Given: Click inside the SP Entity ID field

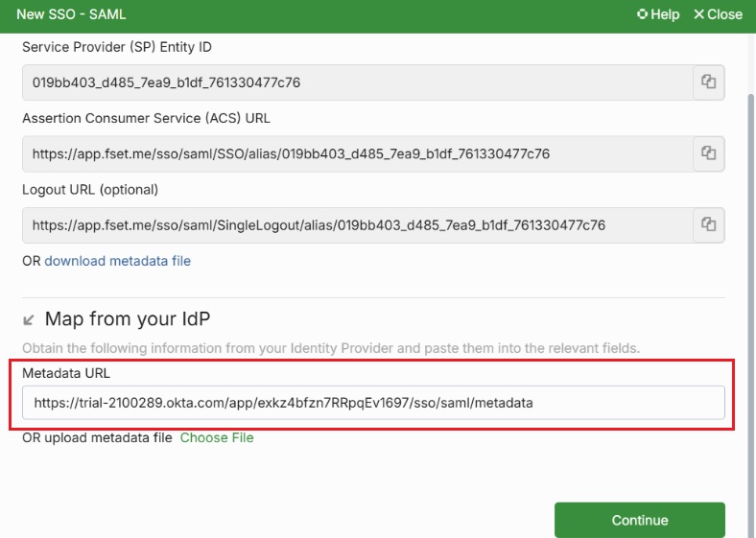Looking at the screenshot, I should (x=355, y=82).
